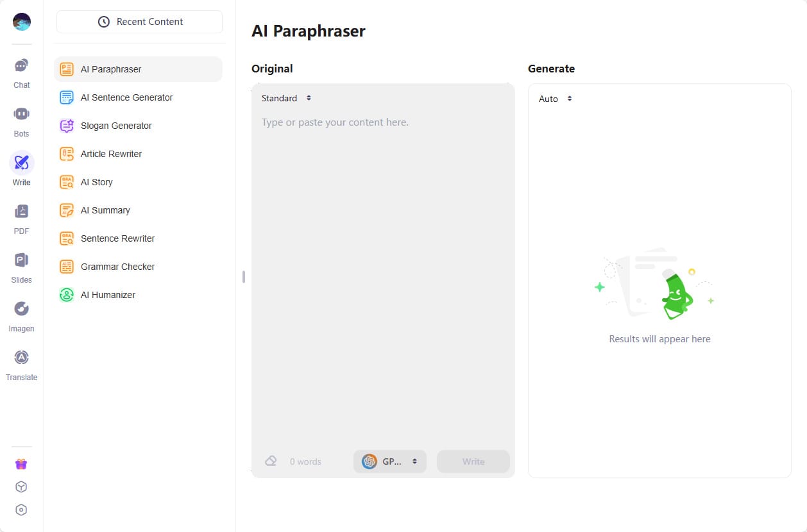The width and height of the screenshot is (807, 532).
Task: Select Slogan Generator tool
Action: tap(116, 126)
